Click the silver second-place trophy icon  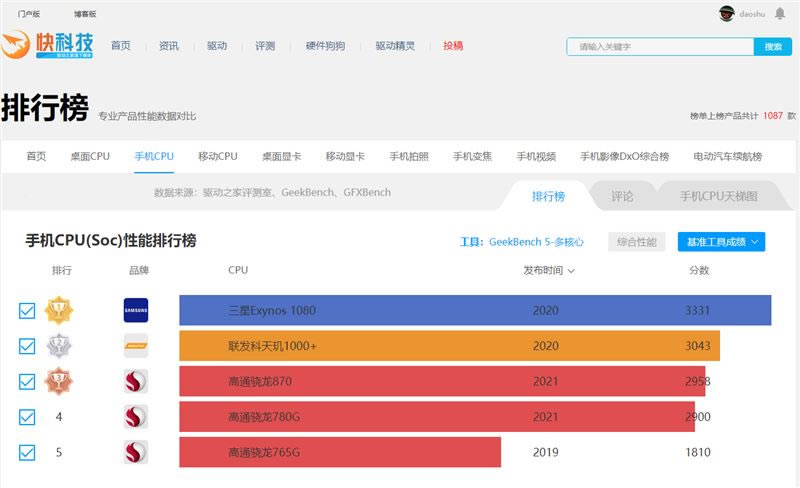58,346
